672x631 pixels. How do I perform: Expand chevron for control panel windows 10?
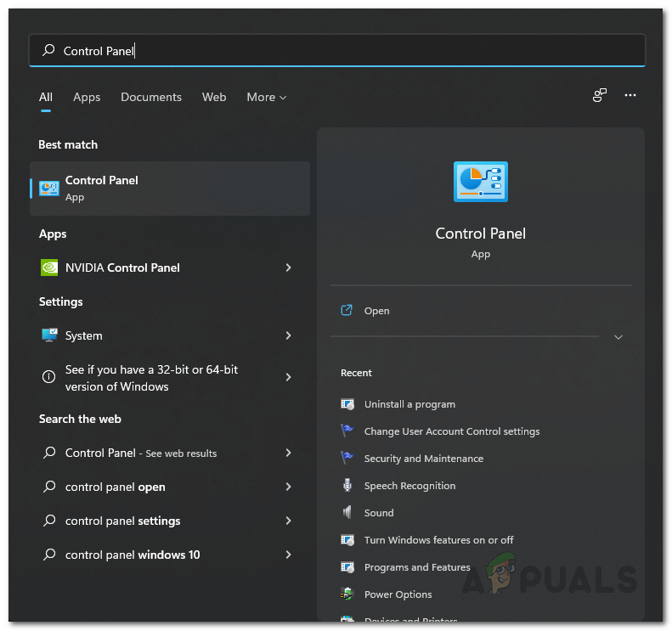pos(289,555)
